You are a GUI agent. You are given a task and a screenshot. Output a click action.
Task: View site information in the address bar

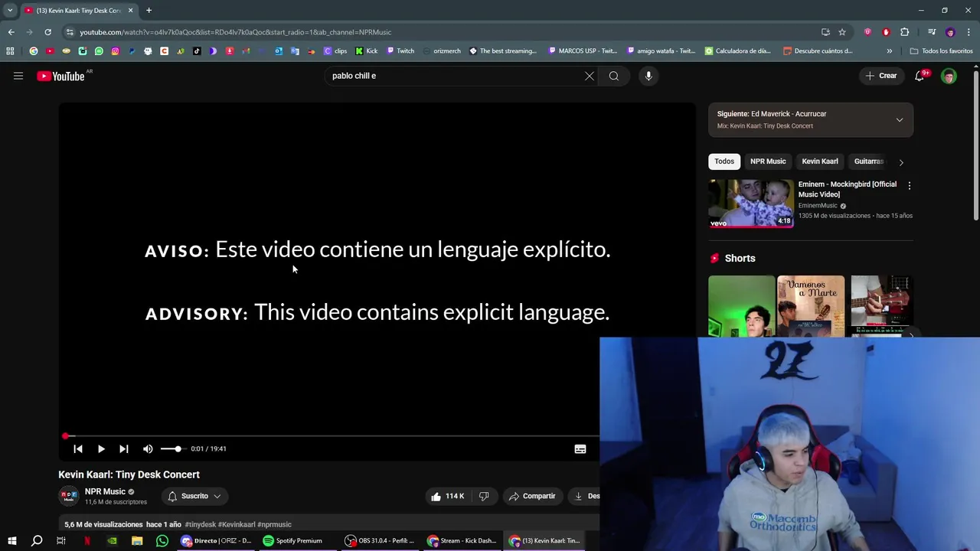[70, 32]
